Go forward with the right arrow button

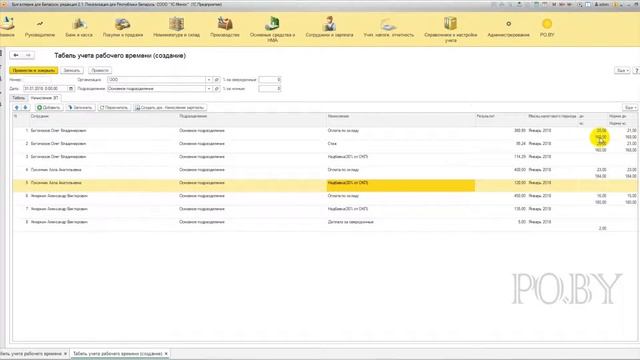(28, 55)
